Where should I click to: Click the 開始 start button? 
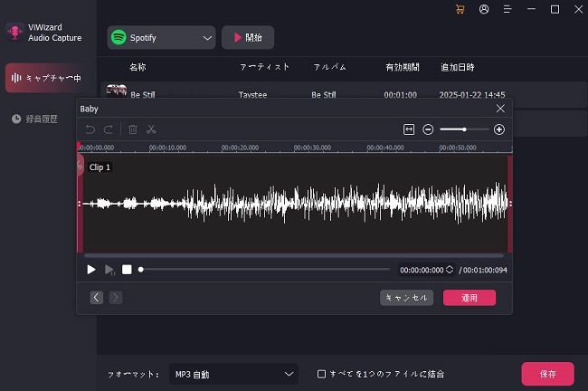coord(248,37)
